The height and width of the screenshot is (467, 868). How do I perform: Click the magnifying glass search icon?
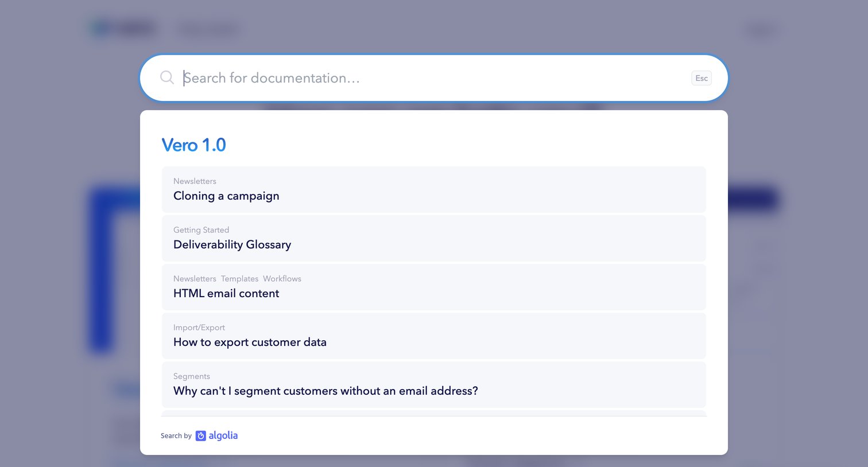167,77
